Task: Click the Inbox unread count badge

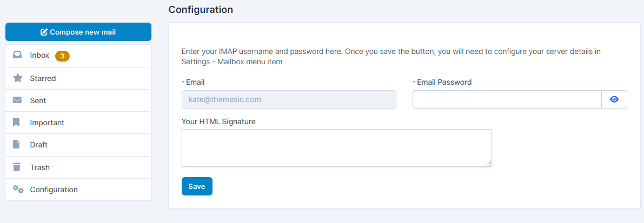Action: click(x=62, y=56)
